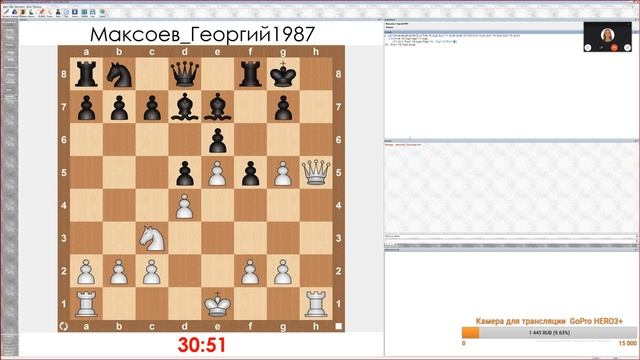Select the white rook on a1
The width and height of the screenshot is (640, 360).
pos(86,304)
